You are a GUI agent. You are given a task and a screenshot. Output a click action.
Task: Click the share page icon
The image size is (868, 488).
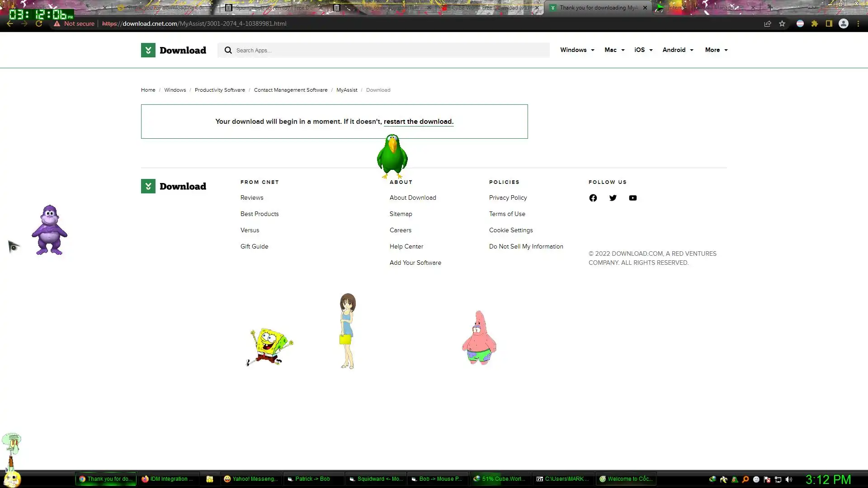768,24
